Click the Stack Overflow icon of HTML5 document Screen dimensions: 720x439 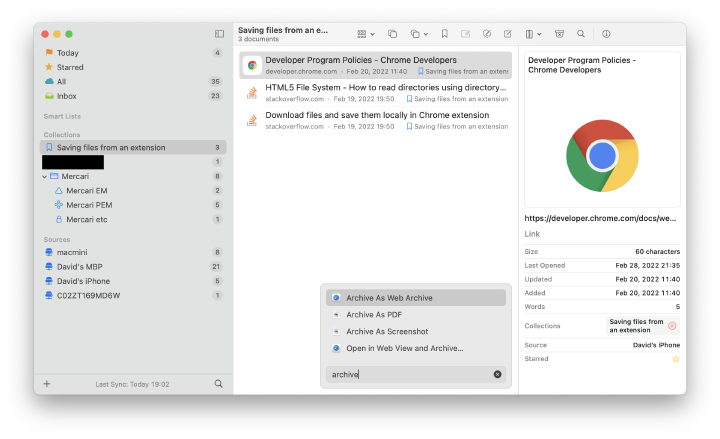[x=252, y=93]
